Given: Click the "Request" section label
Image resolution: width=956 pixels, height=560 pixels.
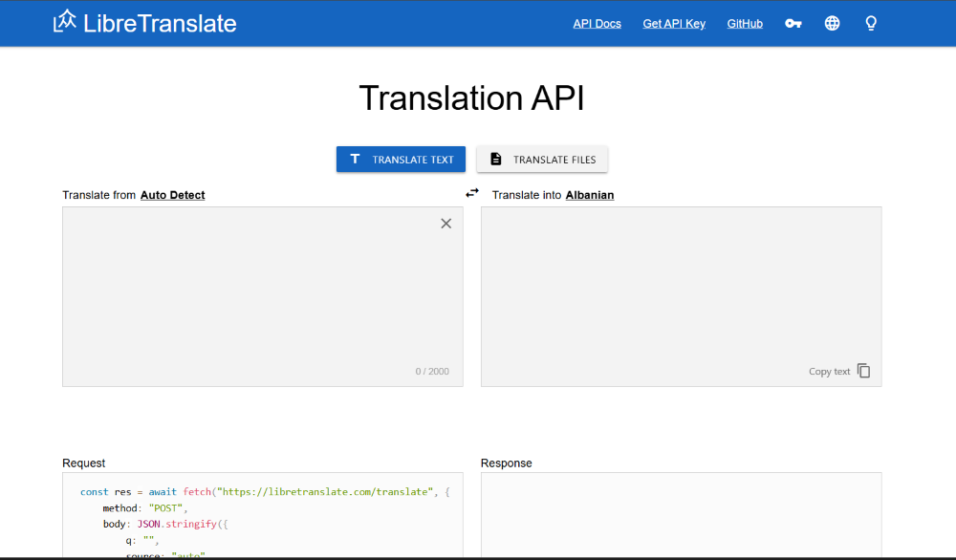Looking at the screenshot, I should [x=83, y=463].
